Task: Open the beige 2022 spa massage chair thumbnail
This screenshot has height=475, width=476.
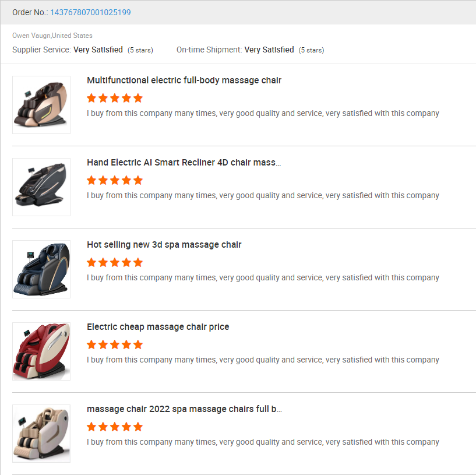Action: [41, 434]
